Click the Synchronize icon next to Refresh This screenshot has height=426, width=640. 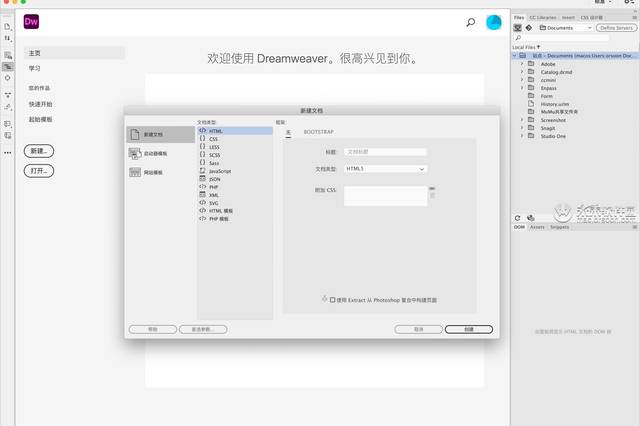click(x=531, y=218)
